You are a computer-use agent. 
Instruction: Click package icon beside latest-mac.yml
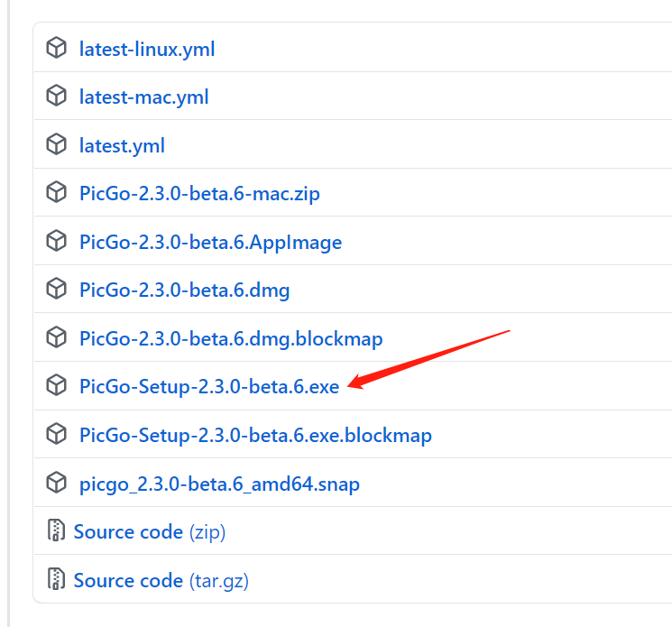[56, 96]
